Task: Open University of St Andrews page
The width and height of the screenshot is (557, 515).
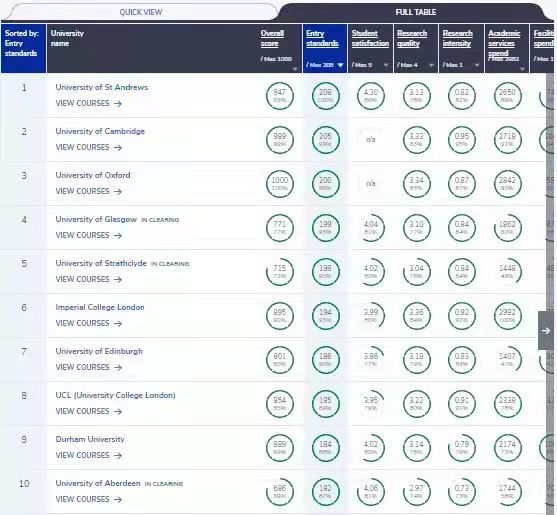Action: 102,87
